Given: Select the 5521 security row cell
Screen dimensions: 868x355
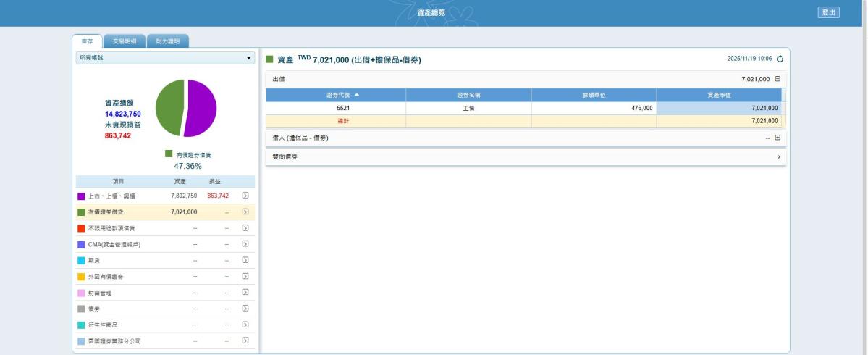Looking at the screenshot, I should [336, 108].
